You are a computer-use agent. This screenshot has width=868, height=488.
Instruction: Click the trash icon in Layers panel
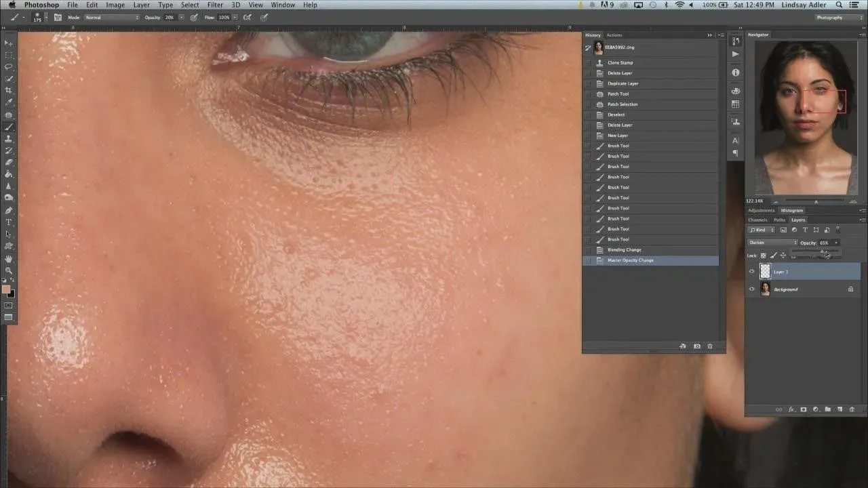[x=852, y=409]
